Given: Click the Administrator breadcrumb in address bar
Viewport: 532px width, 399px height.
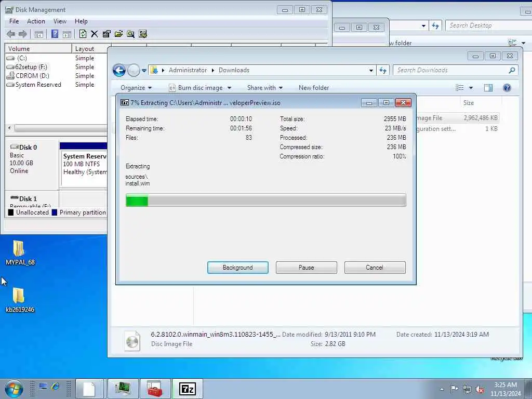Looking at the screenshot, I should 188,70.
